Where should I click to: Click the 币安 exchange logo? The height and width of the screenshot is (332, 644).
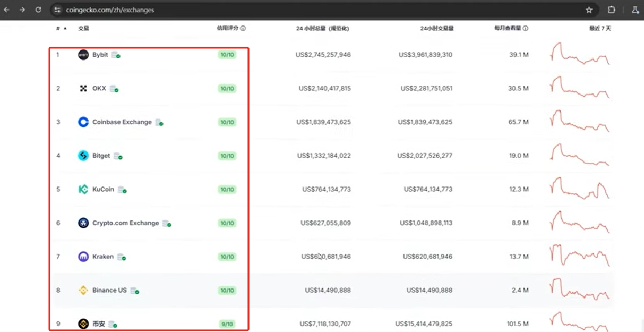coord(83,324)
